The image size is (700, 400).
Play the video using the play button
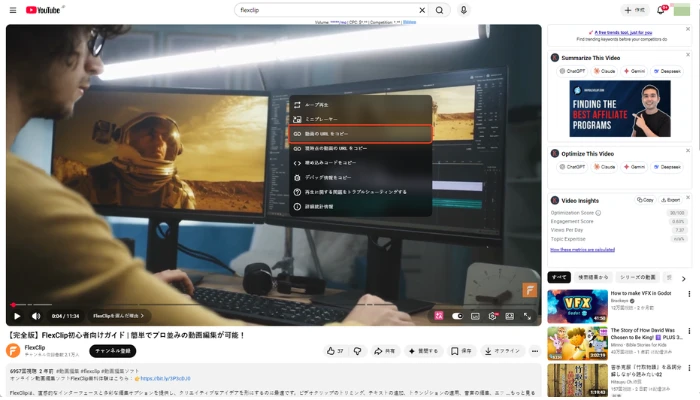(x=17, y=316)
